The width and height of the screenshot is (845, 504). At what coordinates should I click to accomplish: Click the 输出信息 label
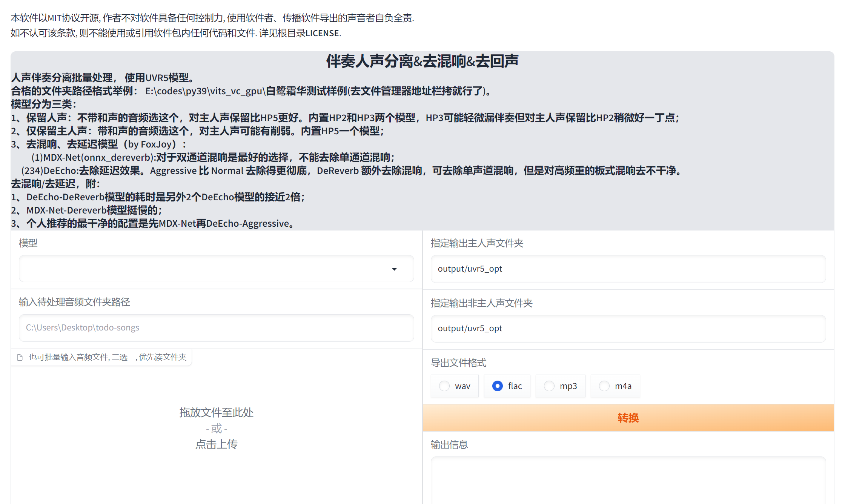449,444
